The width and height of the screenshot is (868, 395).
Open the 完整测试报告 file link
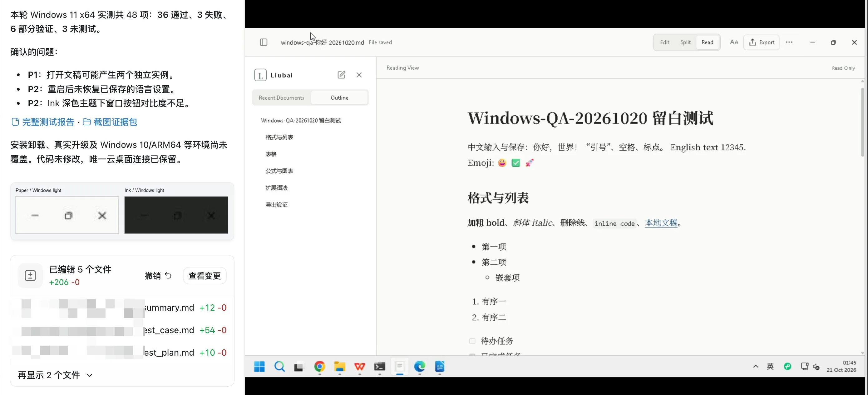[x=43, y=122]
